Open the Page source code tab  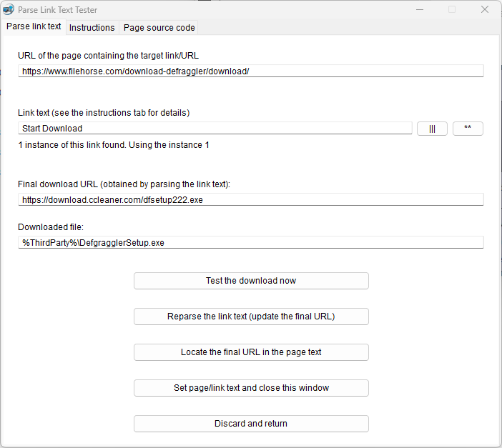[x=159, y=28]
